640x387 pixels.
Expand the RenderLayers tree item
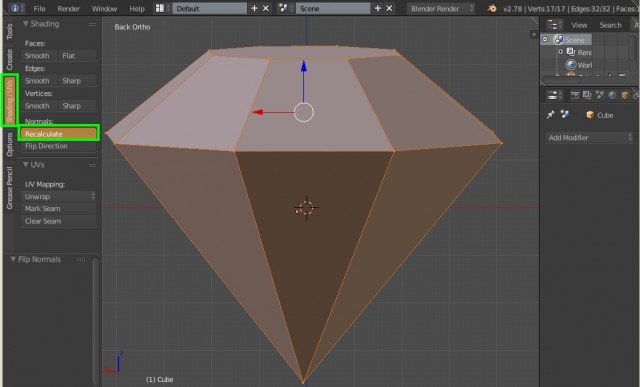tap(560, 52)
